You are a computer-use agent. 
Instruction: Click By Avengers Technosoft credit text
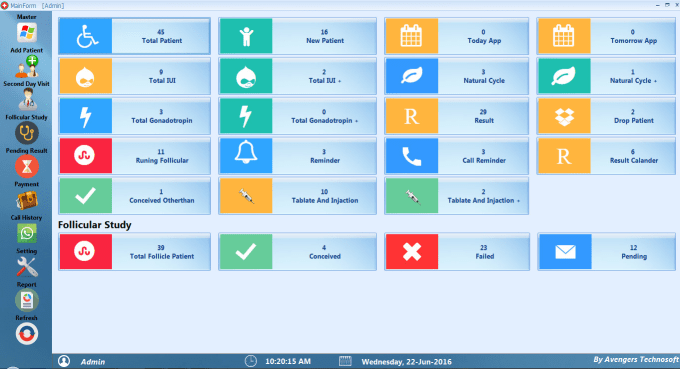pos(635,359)
